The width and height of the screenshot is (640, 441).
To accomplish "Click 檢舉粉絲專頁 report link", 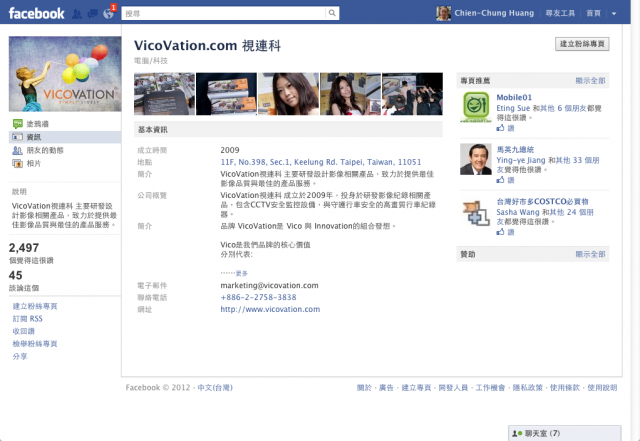I will 35,344.
